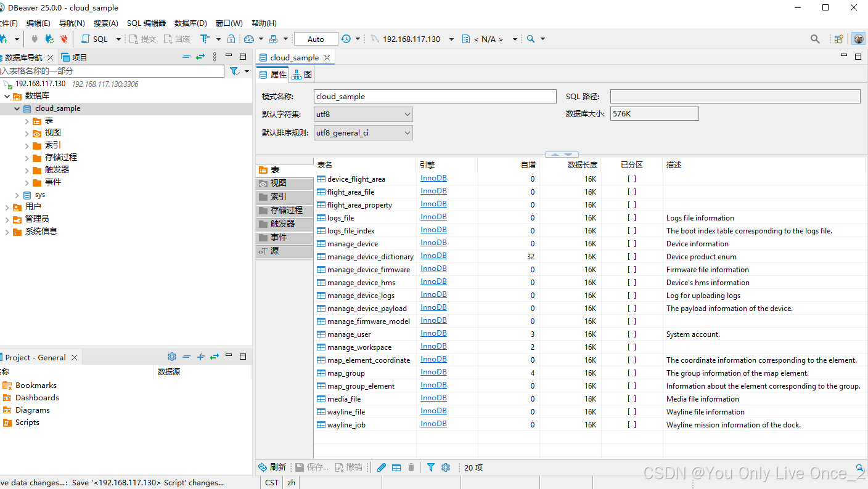Toggle partitioned checkbox for logs_file row
The width and height of the screenshot is (868, 489).
632,218
